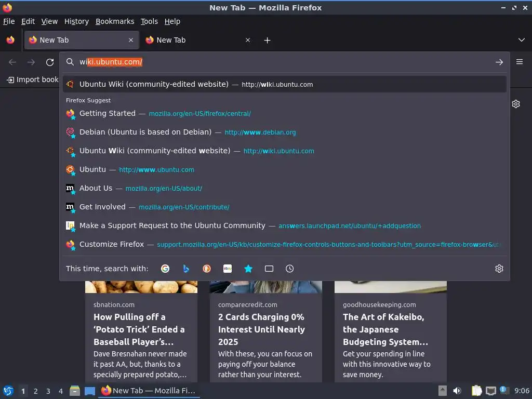This screenshot has width=532, height=399.
Task: Select top Ubuntu Wiki autofill suggestion
Action: coord(284,84)
